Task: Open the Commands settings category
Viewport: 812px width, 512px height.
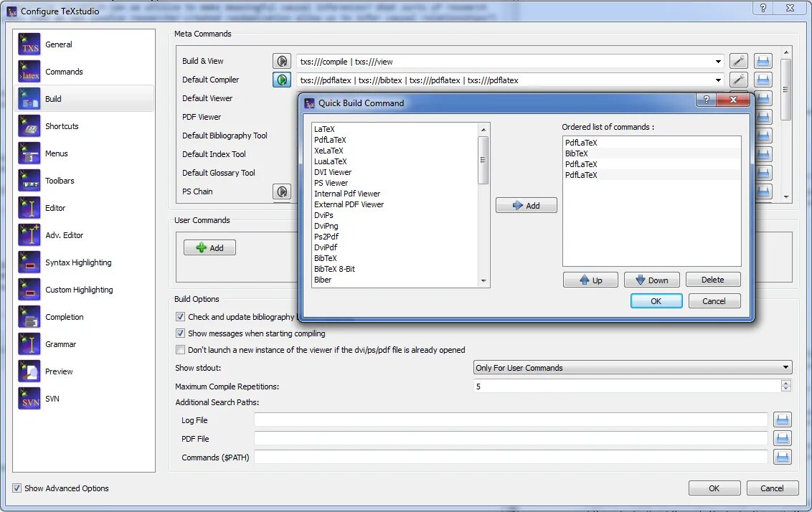Action: coord(85,72)
